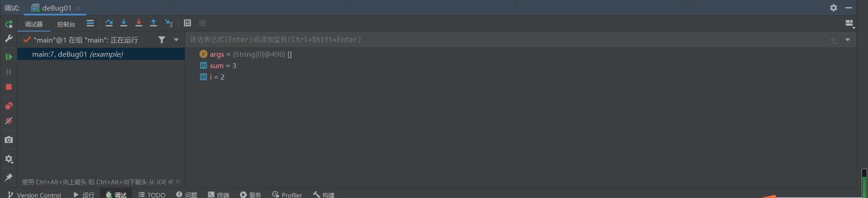Toggle the pin tab icon

click(9, 177)
